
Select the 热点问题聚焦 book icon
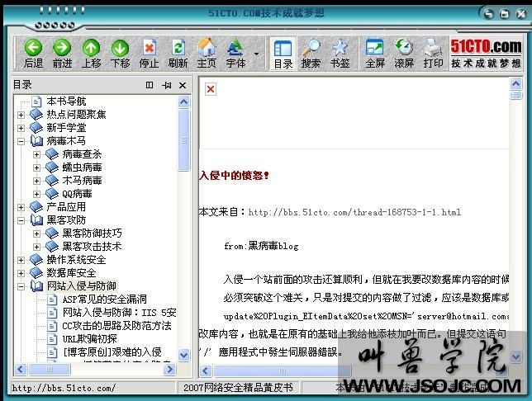[36, 115]
